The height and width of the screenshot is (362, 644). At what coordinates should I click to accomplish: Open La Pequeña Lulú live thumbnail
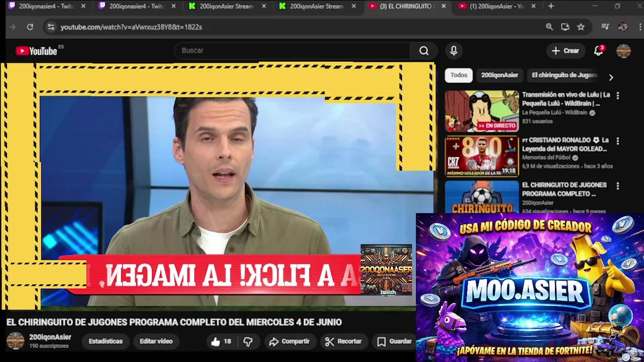click(481, 111)
